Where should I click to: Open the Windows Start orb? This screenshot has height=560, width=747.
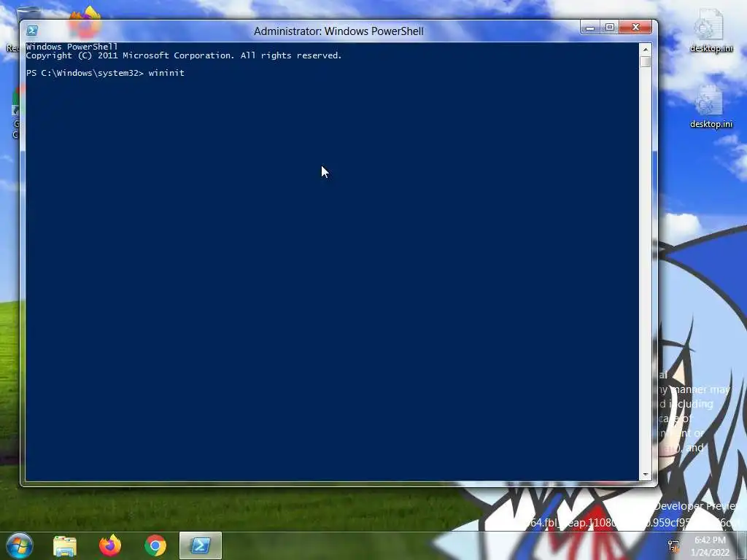click(20, 545)
